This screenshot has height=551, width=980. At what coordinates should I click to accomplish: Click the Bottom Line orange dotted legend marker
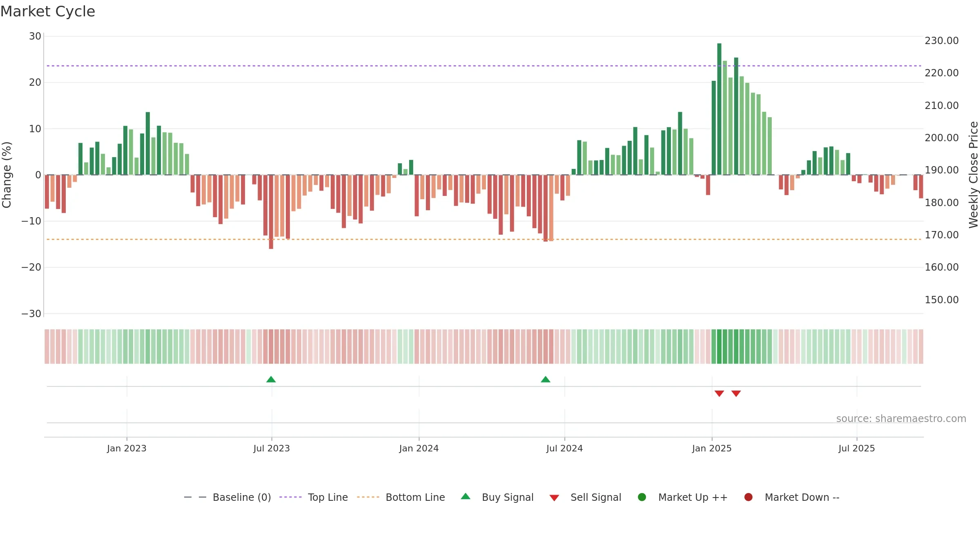368,497
